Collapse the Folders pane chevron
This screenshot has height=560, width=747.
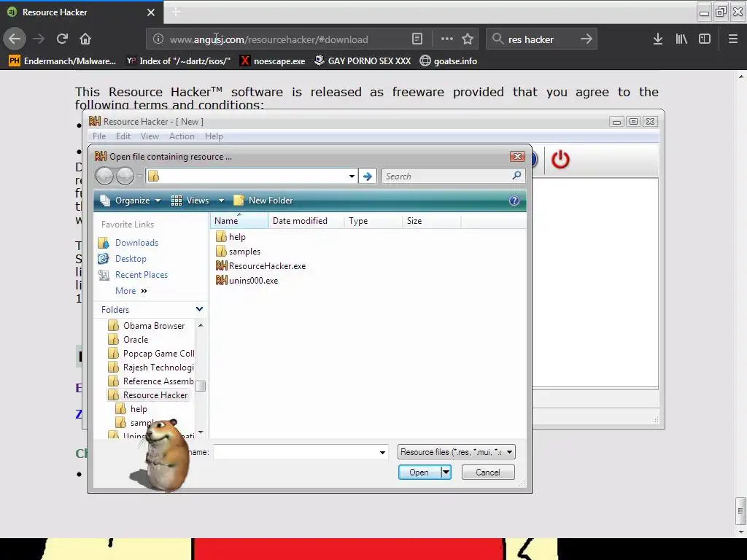(199, 309)
